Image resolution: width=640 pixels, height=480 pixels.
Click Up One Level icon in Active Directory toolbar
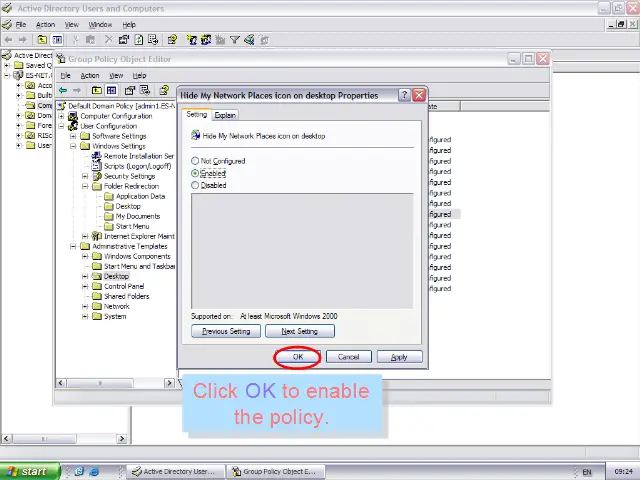(x=42, y=40)
